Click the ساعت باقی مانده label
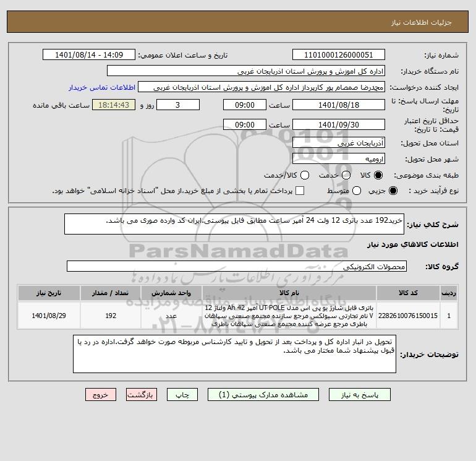476x461 pixels. click(61, 105)
